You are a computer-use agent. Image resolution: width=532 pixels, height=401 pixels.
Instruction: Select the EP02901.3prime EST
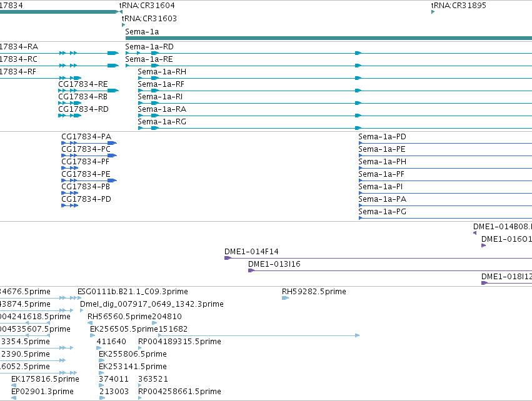(43, 392)
